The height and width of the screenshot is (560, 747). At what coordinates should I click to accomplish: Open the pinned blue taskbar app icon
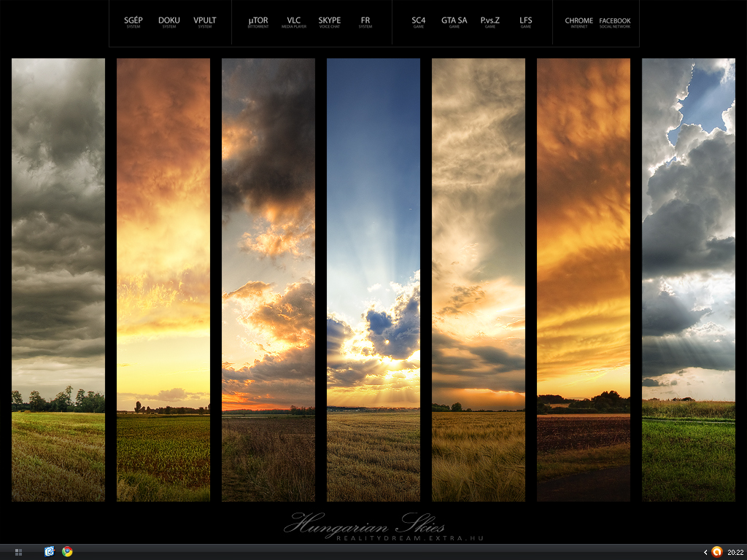click(x=50, y=552)
